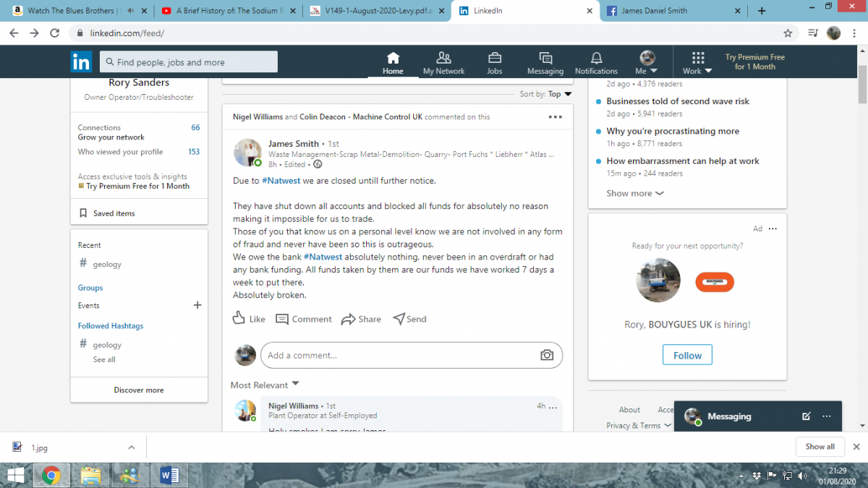Switch to the Sodium YouTube tab
Image resolution: width=868 pixels, height=488 pixels.
pos(227,11)
